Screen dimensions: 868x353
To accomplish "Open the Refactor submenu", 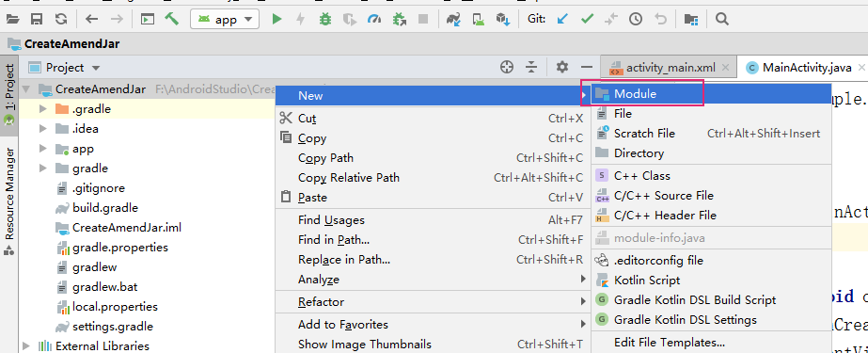I will pyautogui.click(x=433, y=302).
